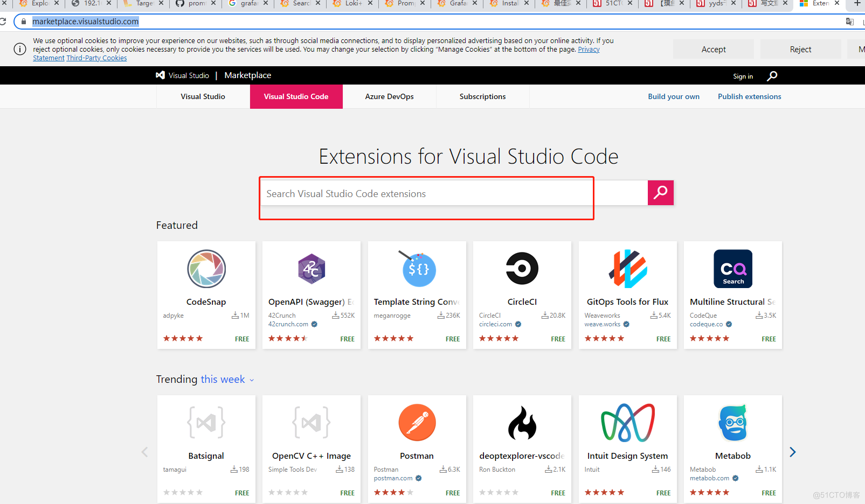Open the Postman extension icon
This screenshot has width=865, height=504.
pyautogui.click(x=417, y=423)
